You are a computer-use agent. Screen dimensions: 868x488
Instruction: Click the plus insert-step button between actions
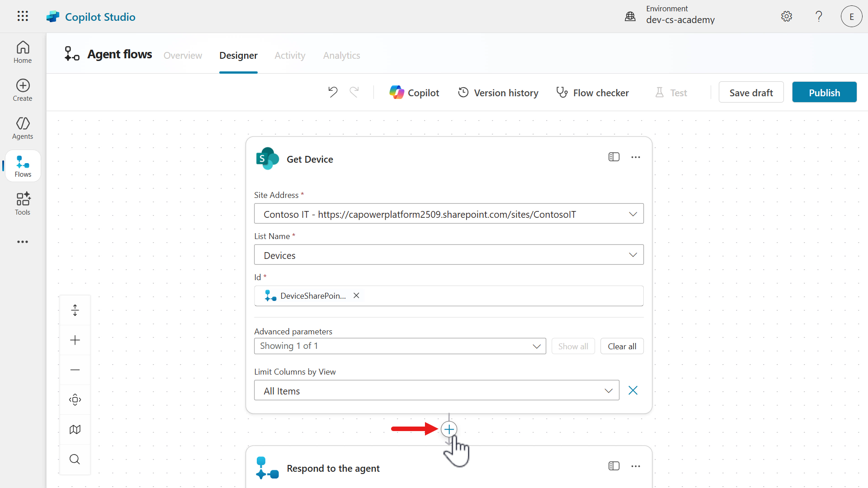(x=449, y=429)
